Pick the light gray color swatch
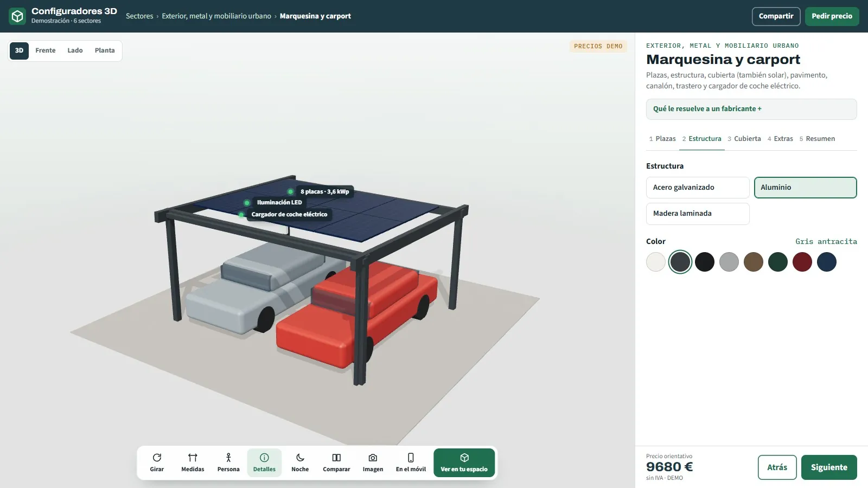This screenshot has width=868, height=488. pyautogui.click(x=729, y=262)
